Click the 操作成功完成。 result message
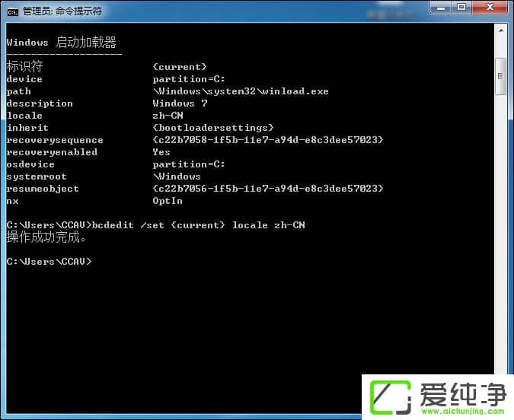 click(47, 237)
